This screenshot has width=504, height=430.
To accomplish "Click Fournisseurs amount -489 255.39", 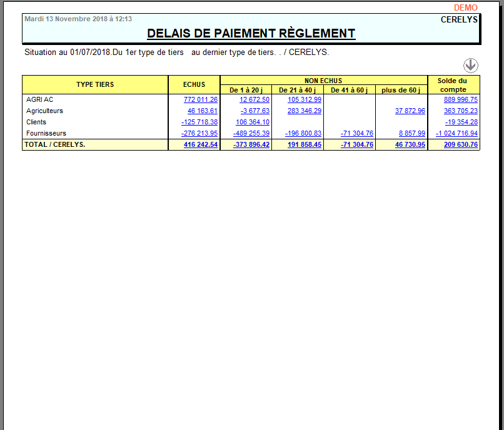I will [251, 134].
